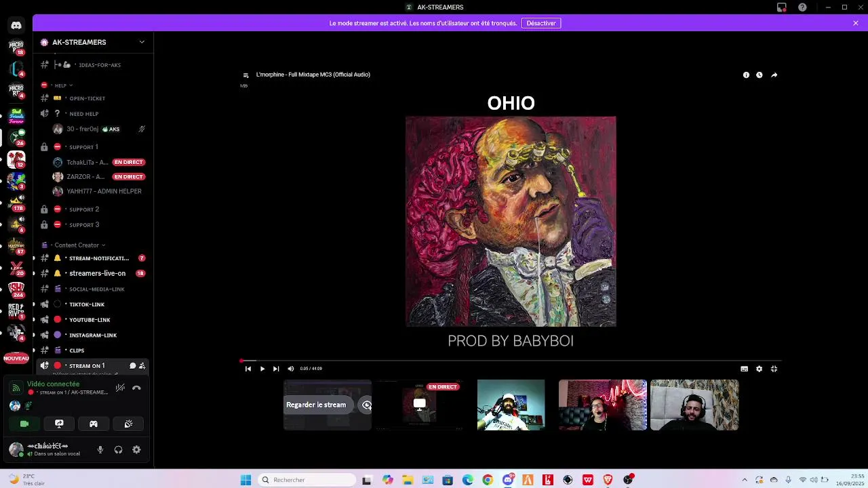The width and height of the screenshot is (868, 488).
Task: Play the video in the stream
Action: click(x=262, y=369)
